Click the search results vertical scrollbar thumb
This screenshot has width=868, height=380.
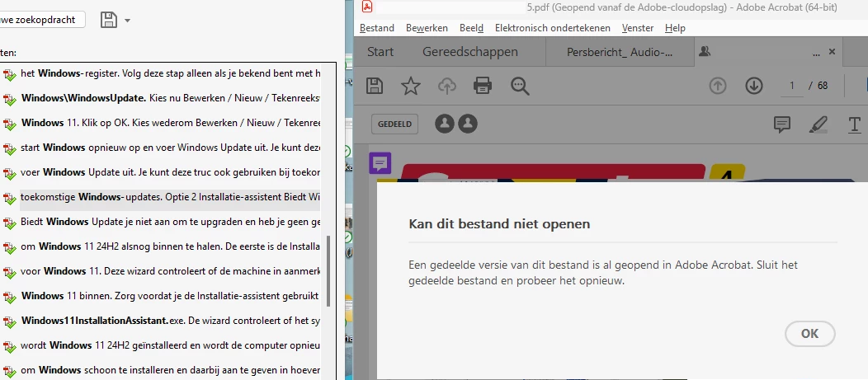329,271
